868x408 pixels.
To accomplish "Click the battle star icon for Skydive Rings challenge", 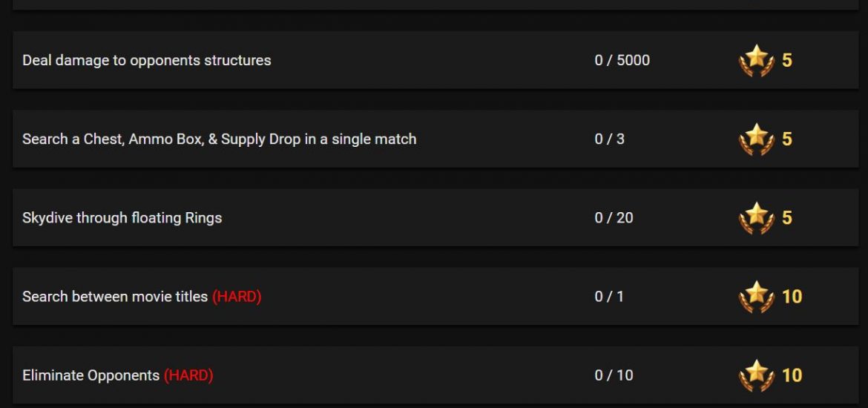I will coord(756,217).
